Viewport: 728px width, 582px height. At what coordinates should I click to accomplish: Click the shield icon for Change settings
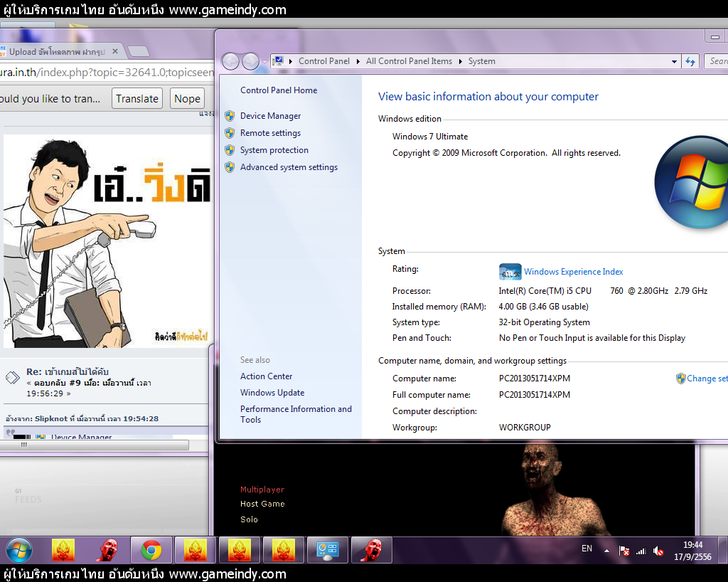coord(680,379)
